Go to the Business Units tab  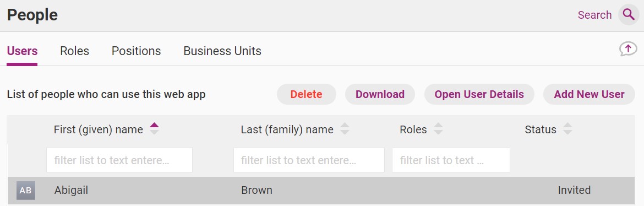coord(222,51)
